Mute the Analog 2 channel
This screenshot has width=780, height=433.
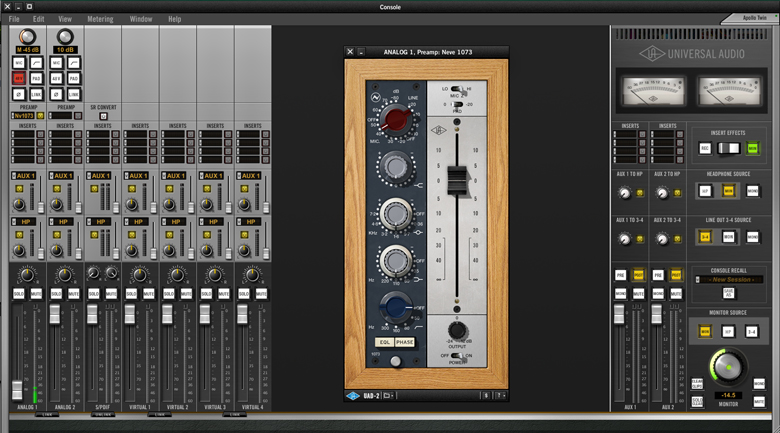point(74,294)
